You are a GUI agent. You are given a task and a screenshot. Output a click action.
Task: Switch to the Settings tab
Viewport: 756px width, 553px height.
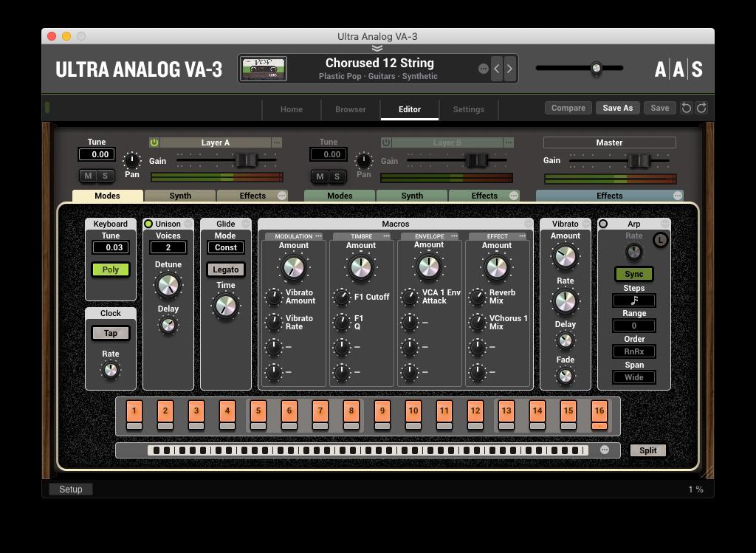pyautogui.click(x=468, y=109)
